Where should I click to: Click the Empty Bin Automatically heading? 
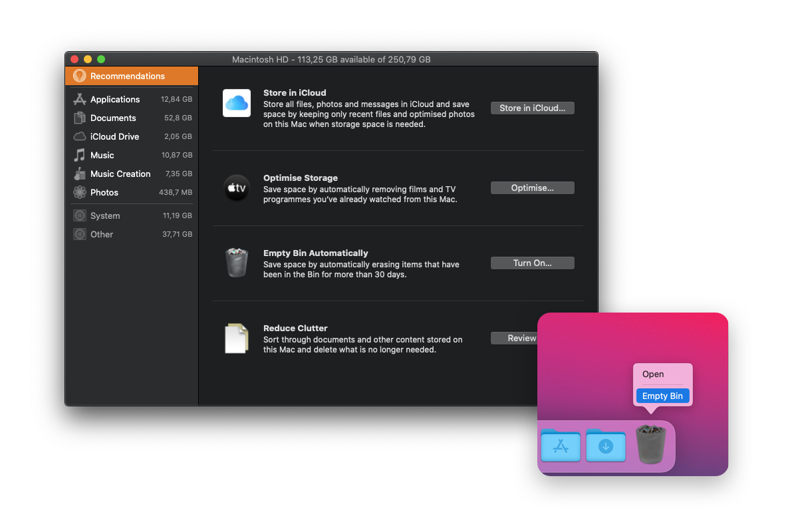pyautogui.click(x=316, y=253)
